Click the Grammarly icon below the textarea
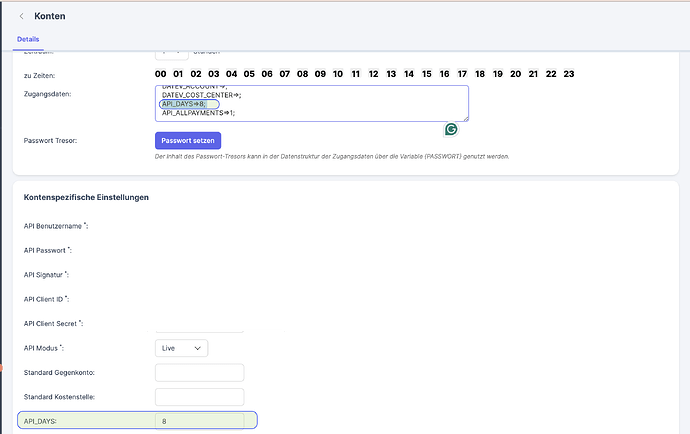This screenshot has width=690, height=434. [x=451, y=129]
